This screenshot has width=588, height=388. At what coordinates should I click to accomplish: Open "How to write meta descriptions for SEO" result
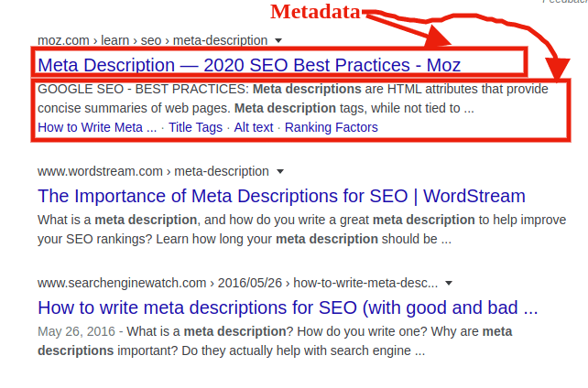coord(288,307)
